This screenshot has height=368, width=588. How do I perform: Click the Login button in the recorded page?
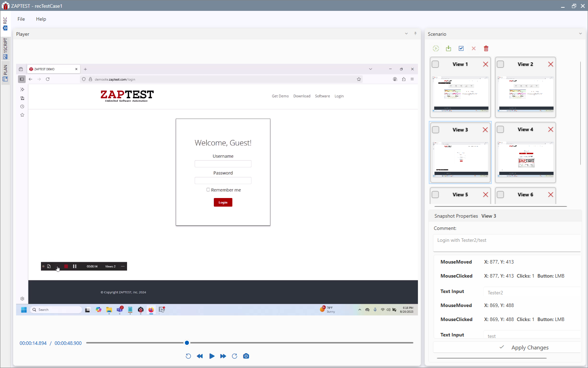(x=223, y=202)
